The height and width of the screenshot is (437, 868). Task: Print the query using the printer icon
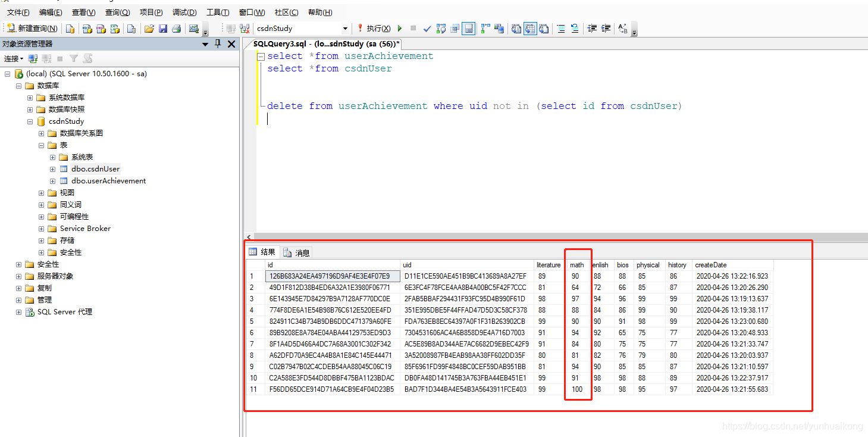pyautogui.click(x=176, y=28)
